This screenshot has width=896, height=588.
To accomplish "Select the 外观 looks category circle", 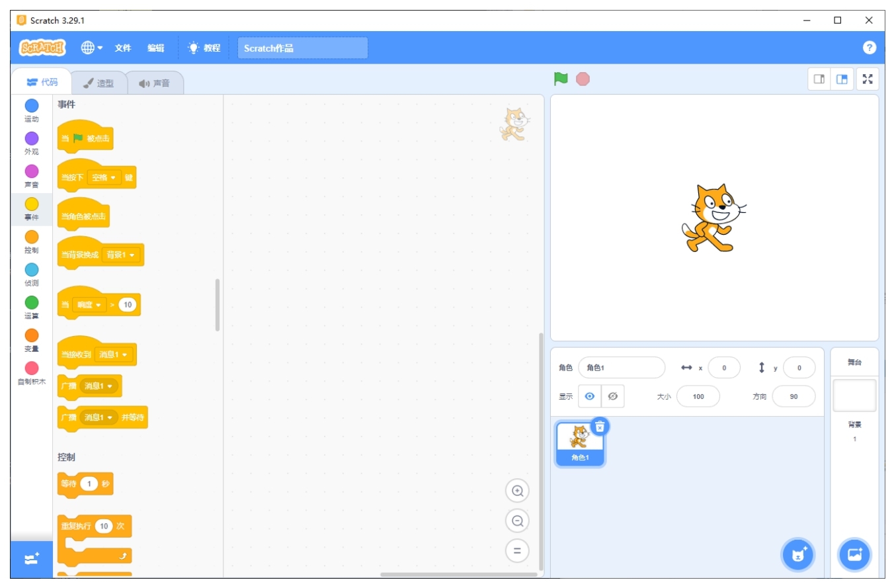I will 32,138.
